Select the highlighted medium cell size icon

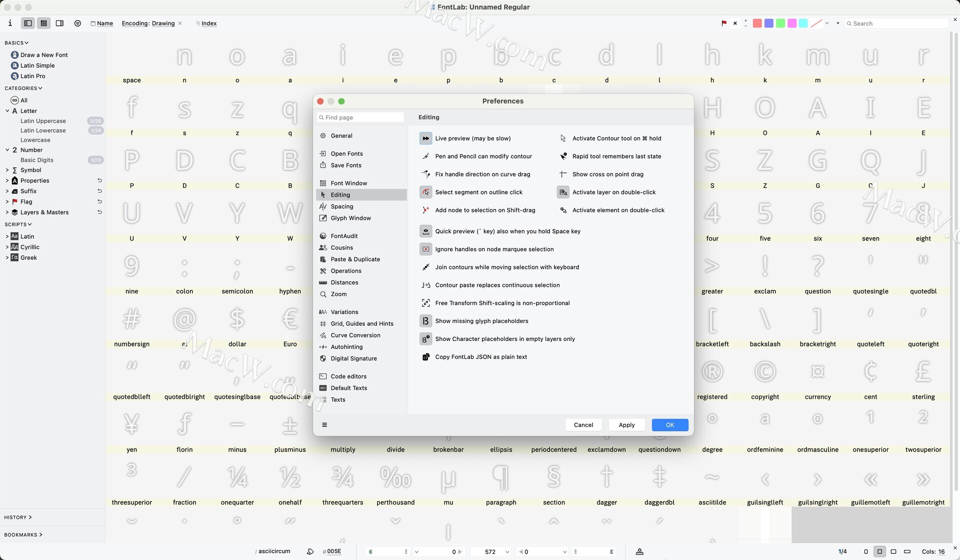pos(879,552)
